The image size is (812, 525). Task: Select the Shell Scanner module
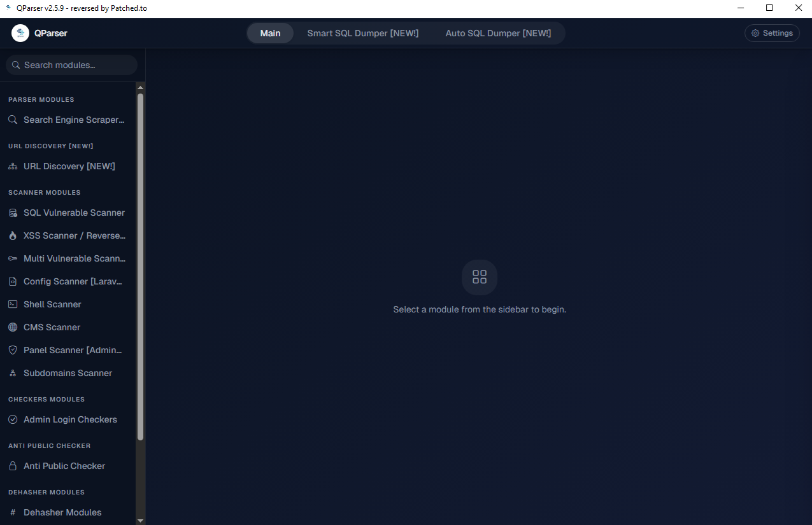click(x=67, y=304)
